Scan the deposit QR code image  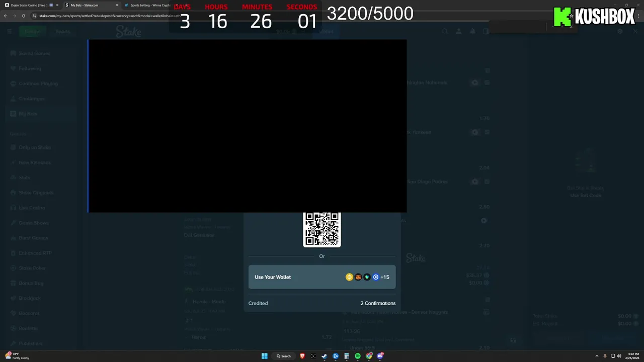[322, 229]
